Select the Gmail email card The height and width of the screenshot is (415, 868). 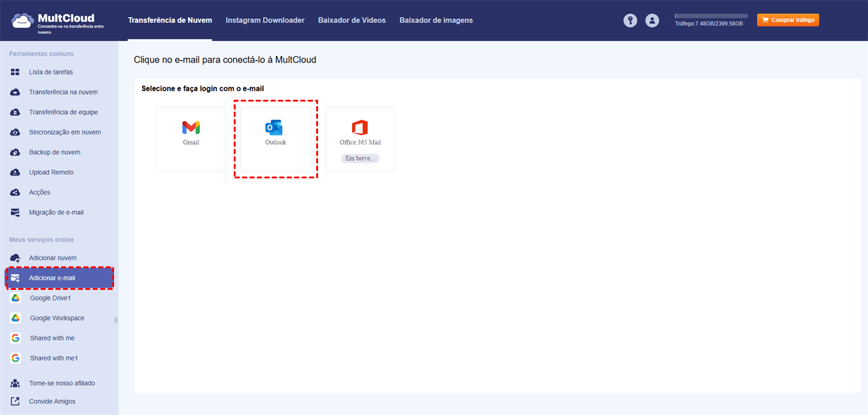[191, 139]
